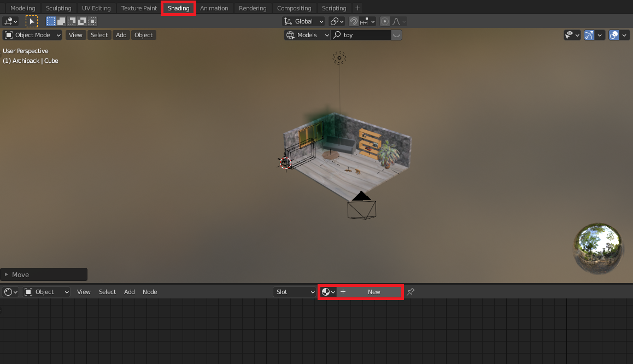Open the Node menu
The height and width of the screenshot is (364, 633).
pyautogui.click(x=150, y=292)
